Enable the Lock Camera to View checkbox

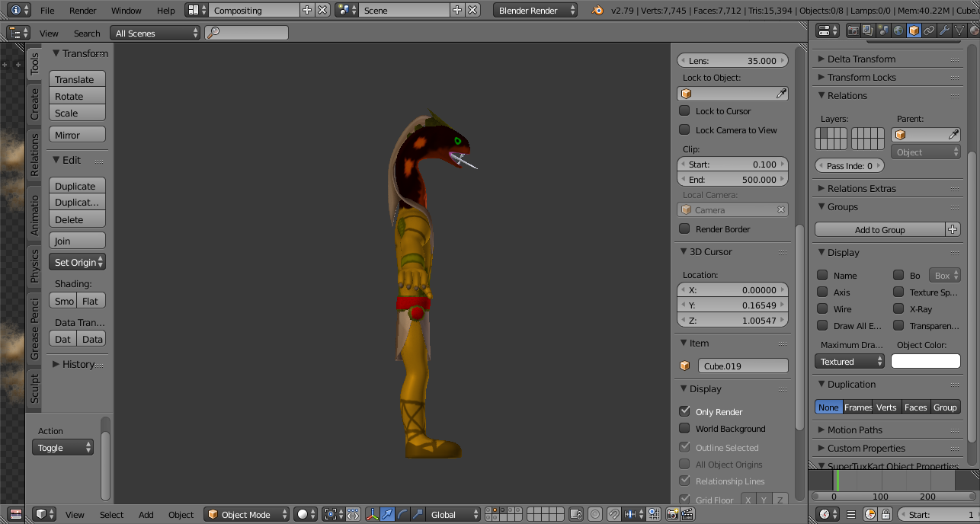pyautogui.click(x=684, y=130)
